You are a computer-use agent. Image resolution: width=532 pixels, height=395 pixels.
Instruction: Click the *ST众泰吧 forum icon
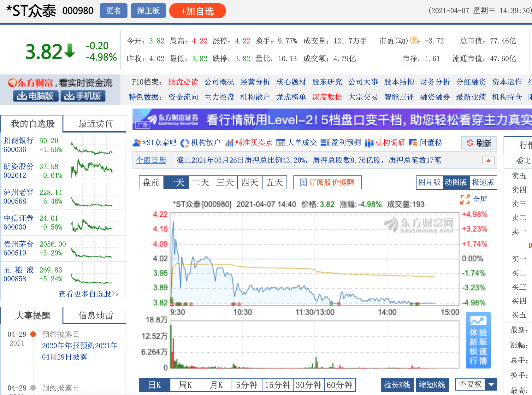137,143
